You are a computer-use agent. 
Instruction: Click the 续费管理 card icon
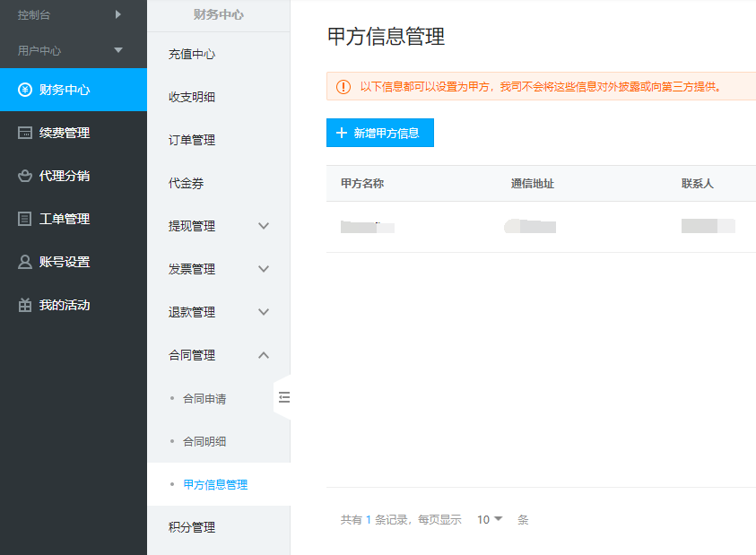25,133
